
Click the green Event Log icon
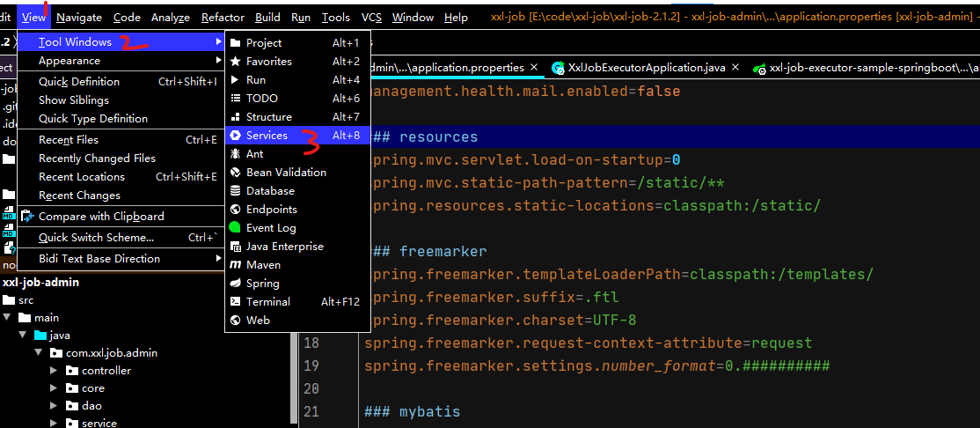(x=235, y=228)
